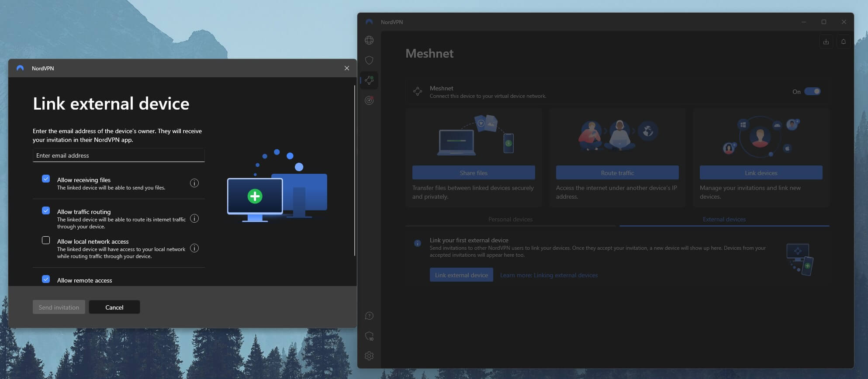This screenshot has width=868, height=379.
Task: Close the Link external device dialog
Action: 347,68
